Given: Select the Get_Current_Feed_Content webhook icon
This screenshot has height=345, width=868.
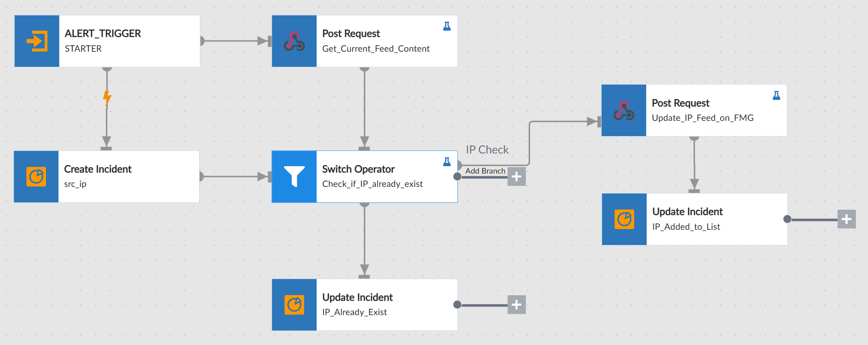Looking at the screenshot, I should coord(294,41).
